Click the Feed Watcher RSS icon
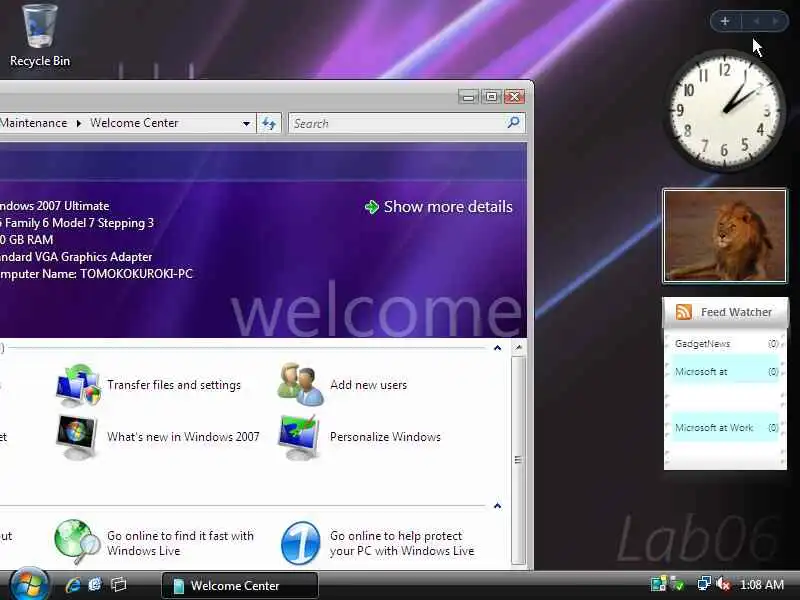800x600 pixels. tap(684, 312)
